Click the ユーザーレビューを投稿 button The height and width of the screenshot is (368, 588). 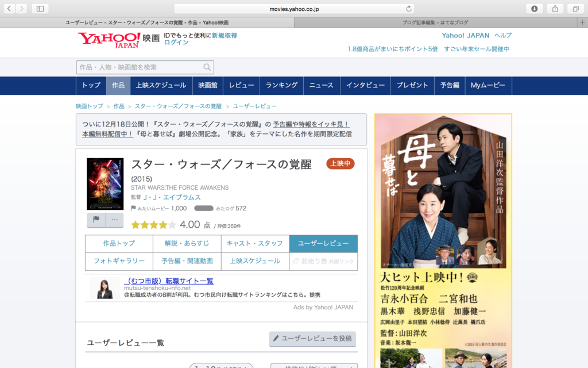click(312, 339)
